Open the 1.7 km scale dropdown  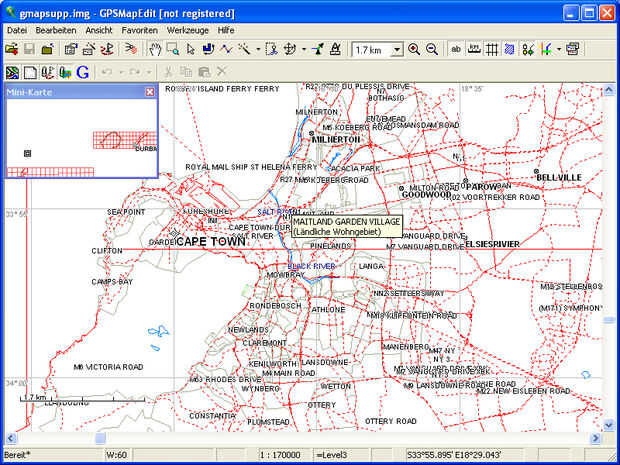397,50
